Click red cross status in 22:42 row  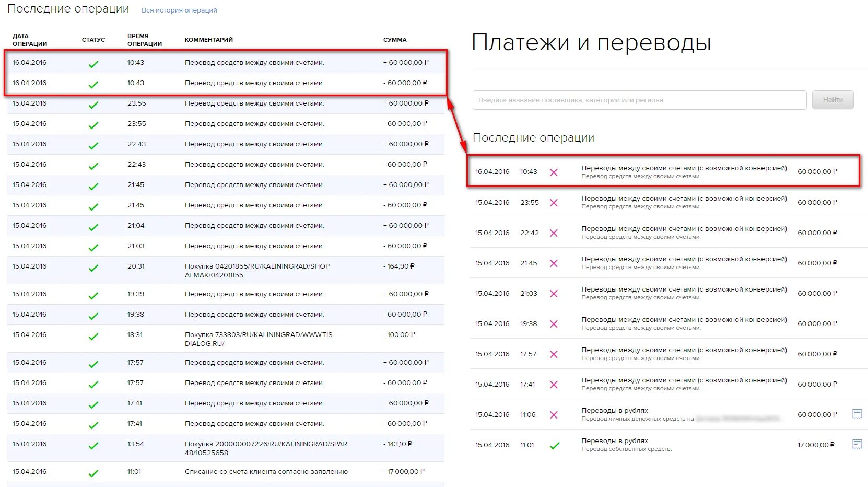(x=554, y=233)
